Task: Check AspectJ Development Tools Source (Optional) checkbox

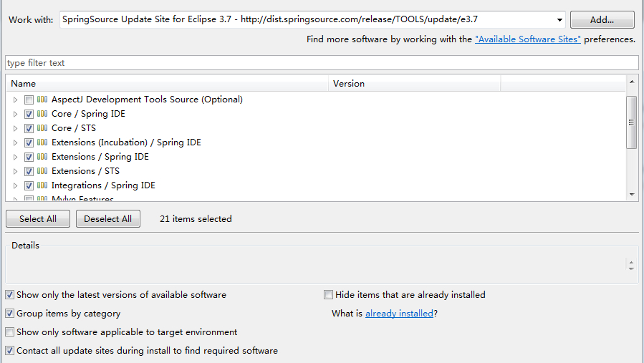Action: [x=29, y=100]
